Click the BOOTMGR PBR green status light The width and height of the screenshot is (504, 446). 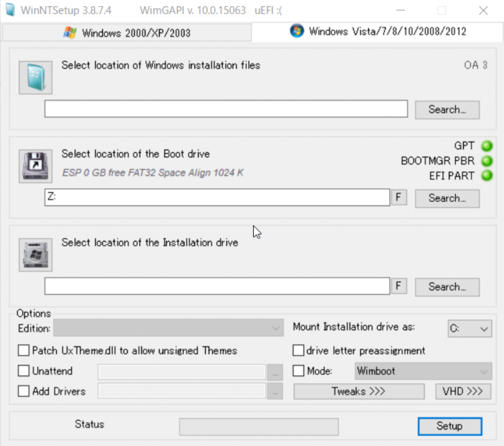point(487,161)
